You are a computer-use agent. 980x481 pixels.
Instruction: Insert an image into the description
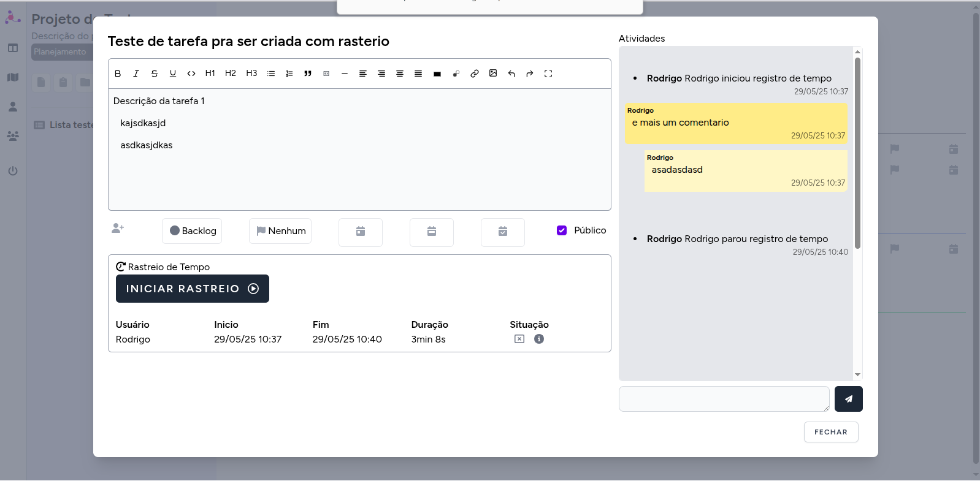coord(493,74)
